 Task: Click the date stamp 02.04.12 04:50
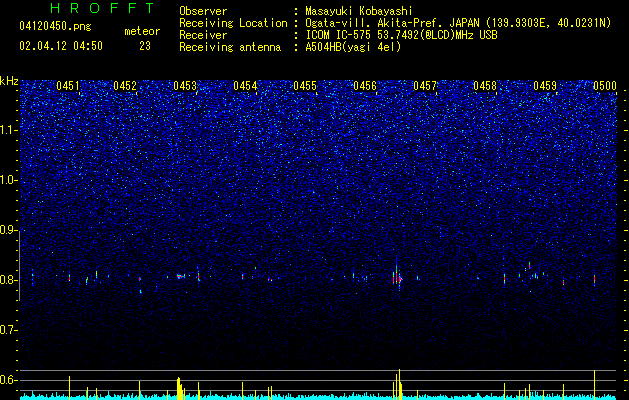61,46
